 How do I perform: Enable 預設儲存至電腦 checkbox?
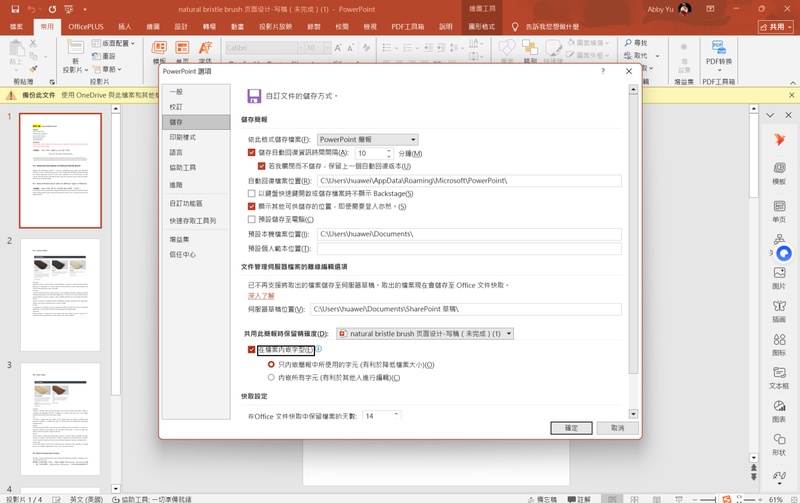pyautogui.click(x=251, y=219)
